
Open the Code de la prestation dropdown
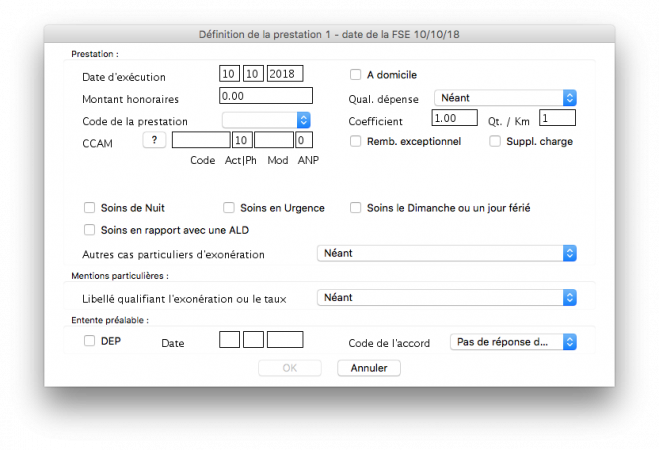(266, 120)
